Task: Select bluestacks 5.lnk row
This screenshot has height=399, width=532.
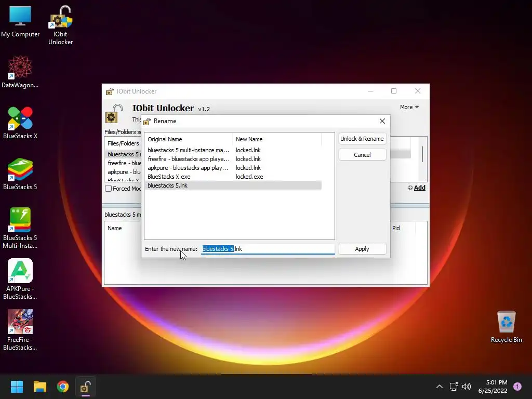Action: (233, 185)
